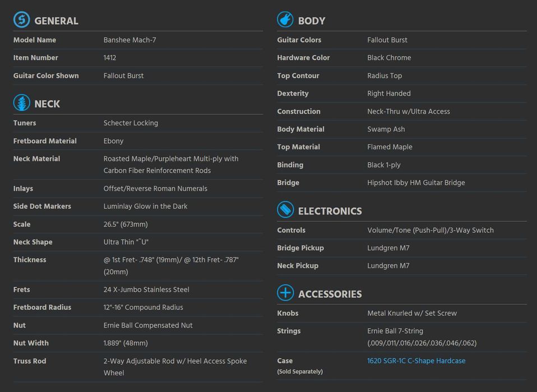Click Ernie Ball Compensated Nut value
This screenshot has height=392, width=537.
pos(148,325)
